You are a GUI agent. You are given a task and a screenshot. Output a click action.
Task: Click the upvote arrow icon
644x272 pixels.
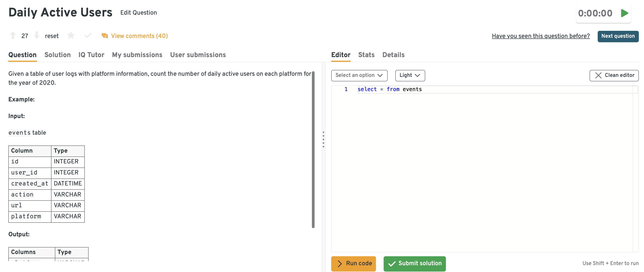[x=13, y=36]
